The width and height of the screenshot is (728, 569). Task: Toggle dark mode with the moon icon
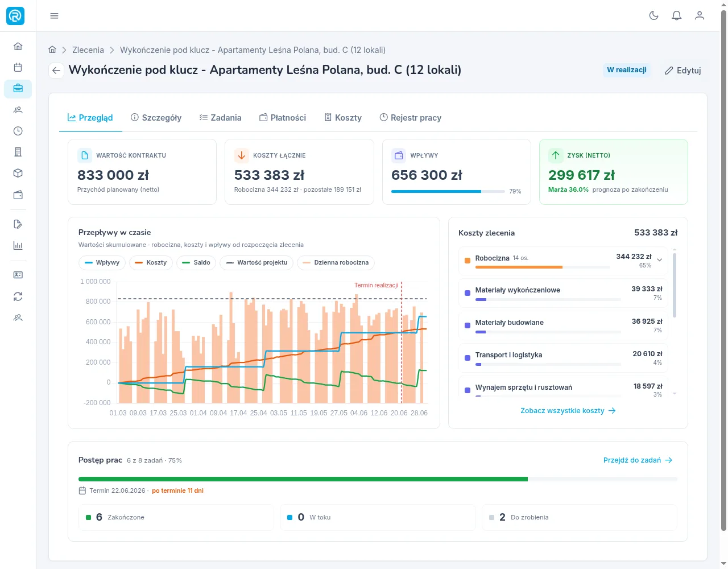click(654, 16)
